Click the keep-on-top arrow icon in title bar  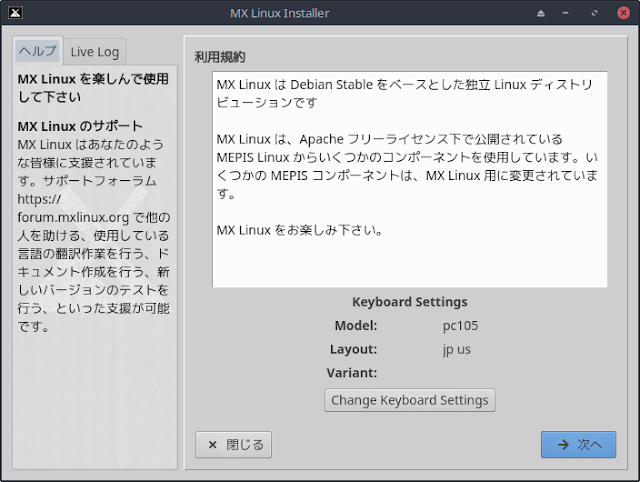click(x=541, y=13)
